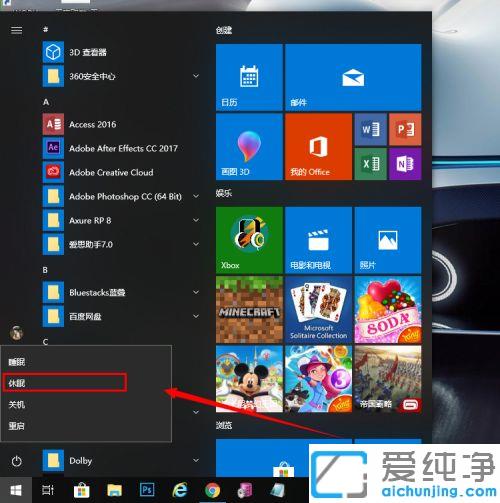The image size is (500, 503).
Task: Open File Explorer from the taskbar
Action: click(114, 490)
